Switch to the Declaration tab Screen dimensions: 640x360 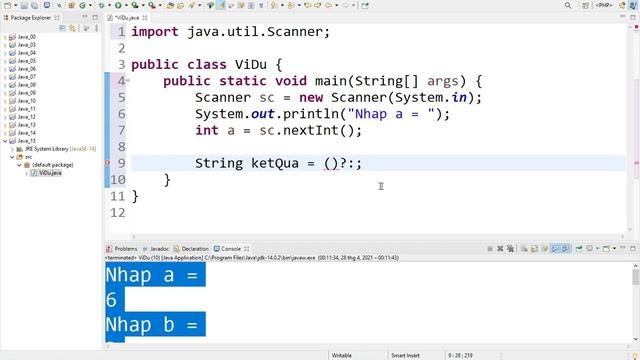pyautogui.click(x=191, y=249)
